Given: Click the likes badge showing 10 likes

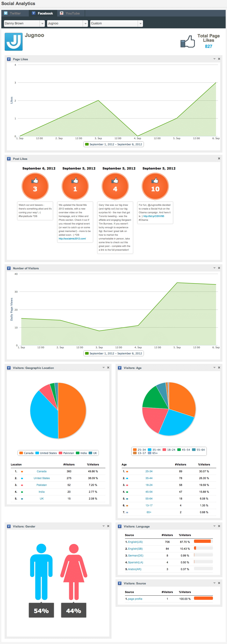Looking at the screenshot, I should tap(155, 186).
